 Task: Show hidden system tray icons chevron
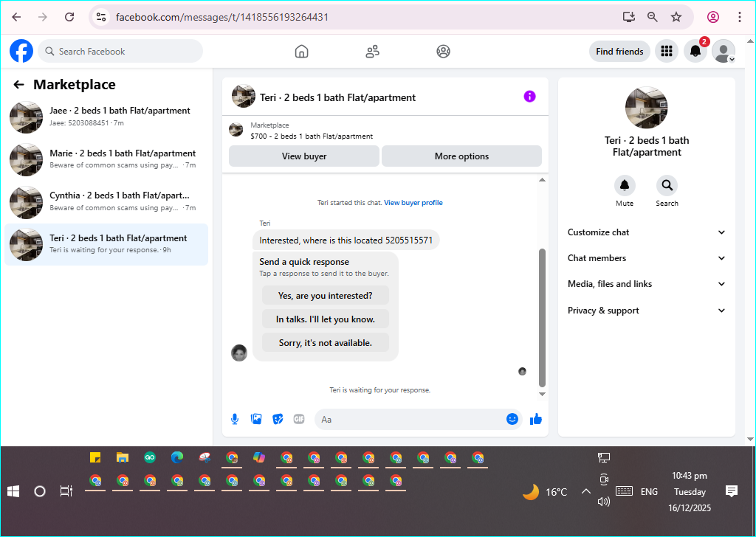pyautogui.click(x=585, y=492)
